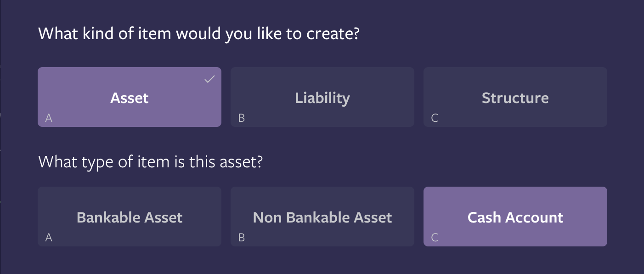Click the 'Non Bankable Asset' label text
This screenshot has height=274, width=644.
point(322,217)
